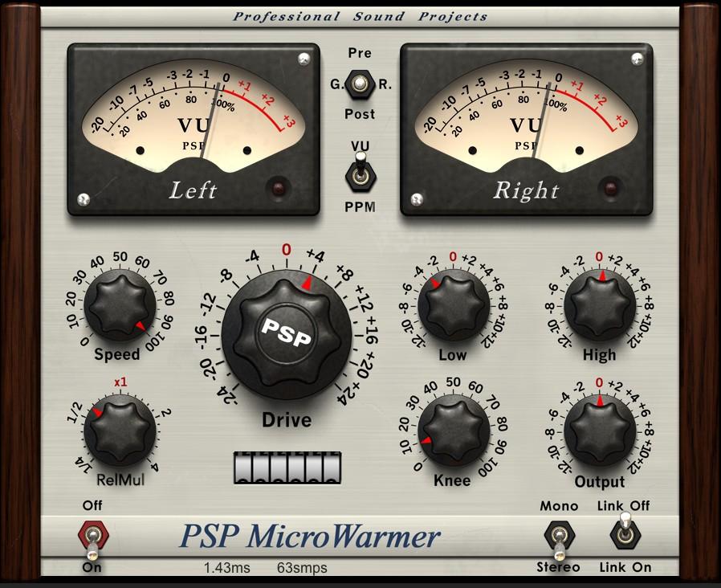Viewport: 721px width, 588px height.
Task: Toggle the Pre/Post G.R. meter switch
Action: tap(360, 84)
